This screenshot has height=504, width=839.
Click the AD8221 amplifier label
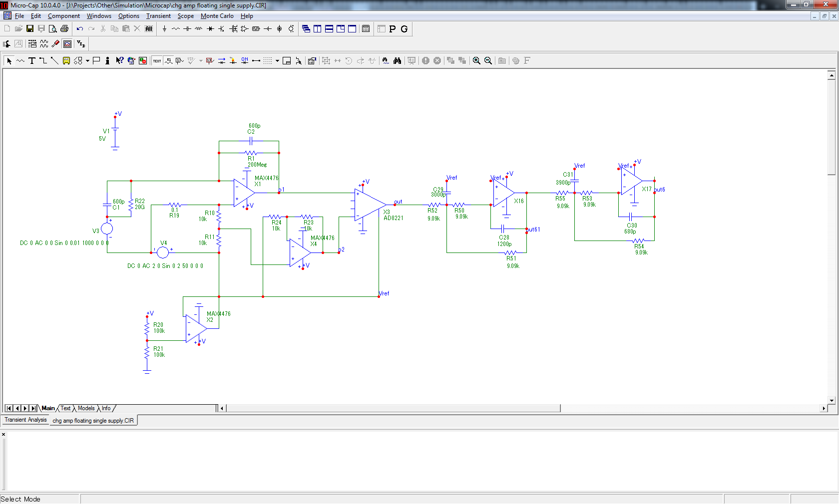pyautogui.click(x=393, y=218)
